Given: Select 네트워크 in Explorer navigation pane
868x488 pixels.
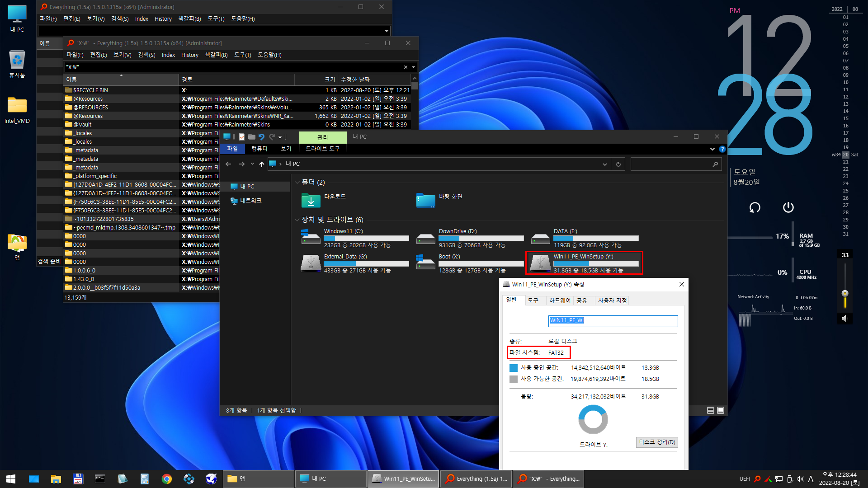Looking at the screenshot, I should pos(250,201).
